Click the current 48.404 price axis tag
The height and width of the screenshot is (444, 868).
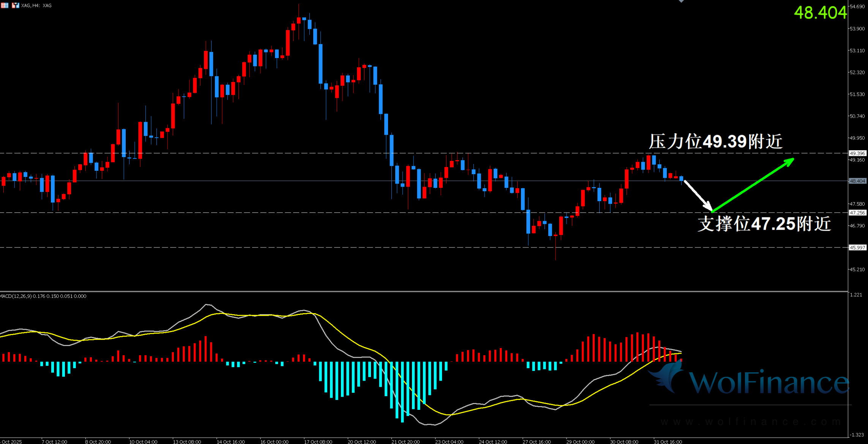tap(857, 181)
